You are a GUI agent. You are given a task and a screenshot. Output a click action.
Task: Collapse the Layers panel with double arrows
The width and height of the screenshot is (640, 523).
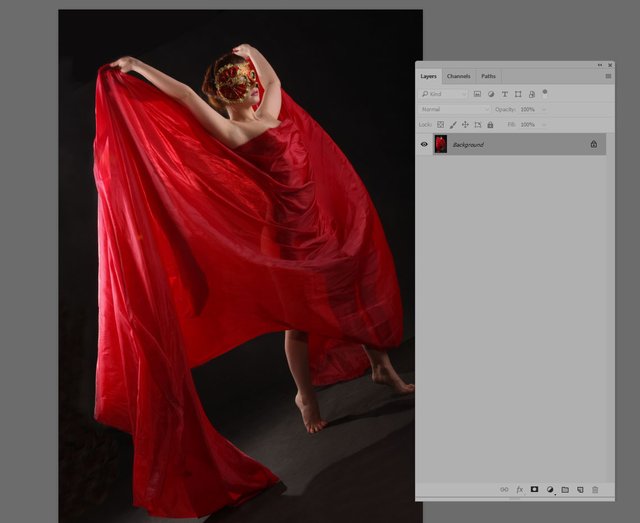tap(600, 65)
